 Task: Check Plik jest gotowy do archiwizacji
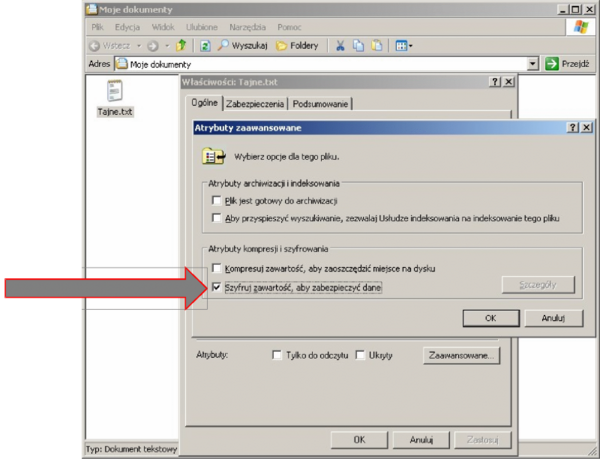pos(217,201)
